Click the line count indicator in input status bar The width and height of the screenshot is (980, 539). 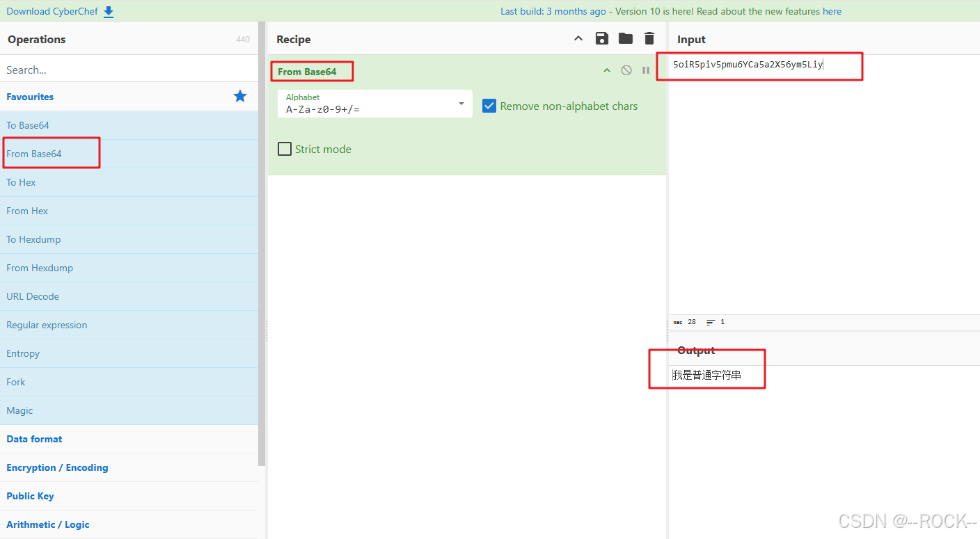click(717, 321)
